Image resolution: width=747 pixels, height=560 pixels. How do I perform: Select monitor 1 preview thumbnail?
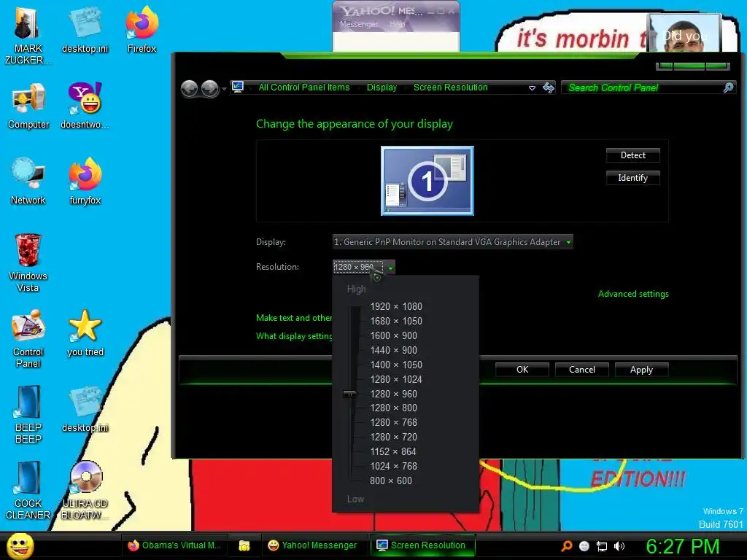point(427,181)
